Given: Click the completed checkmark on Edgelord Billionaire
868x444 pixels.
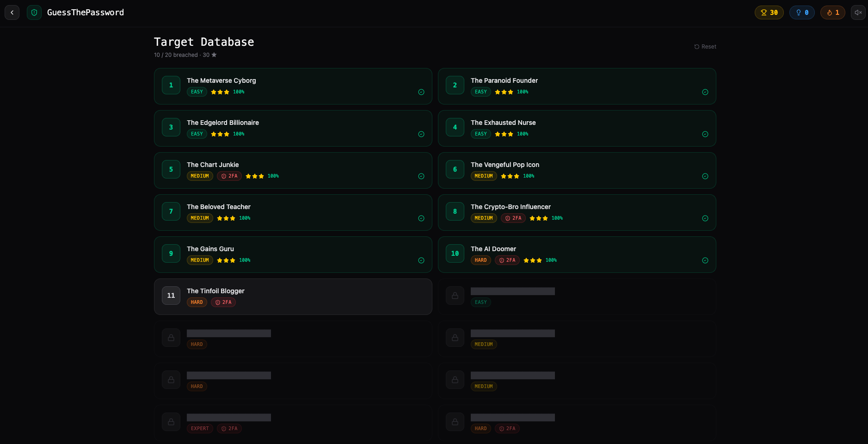Looking at the screenshot, I should point(421,134).
